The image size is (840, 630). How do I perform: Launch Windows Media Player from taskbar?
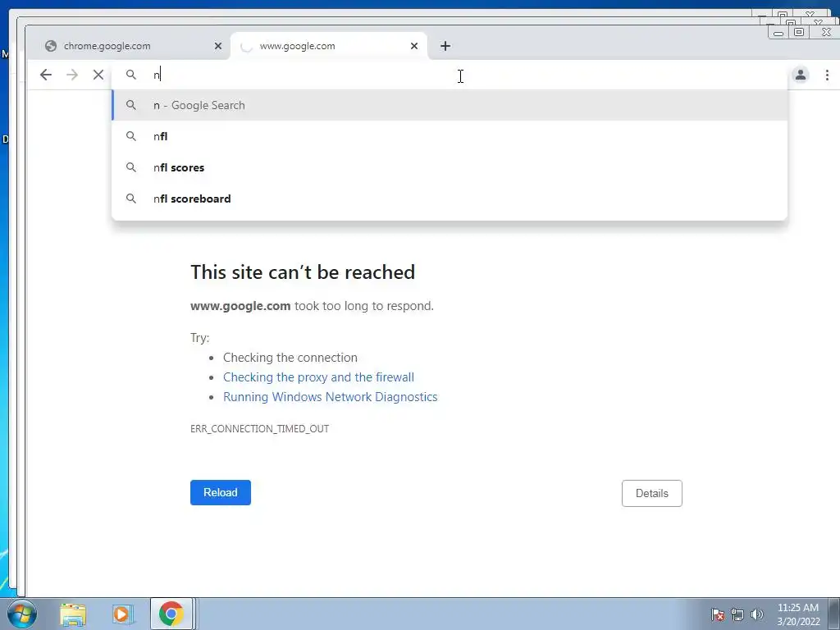click(121, 614)
